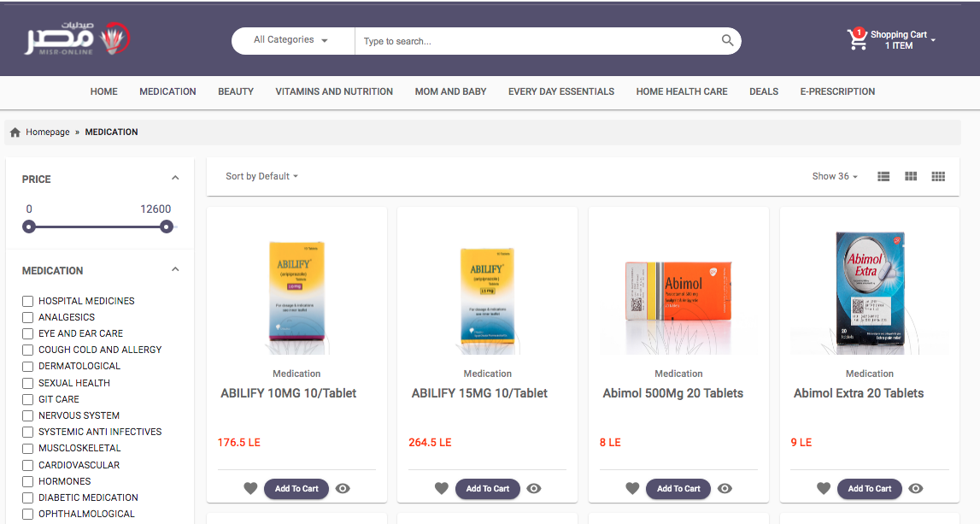Enable the NERVOUS SYSTEM filter

point(28,415)
